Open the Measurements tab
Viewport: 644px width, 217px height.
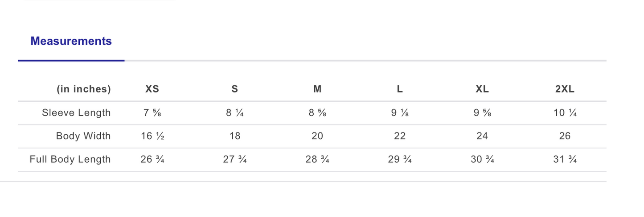71,41
